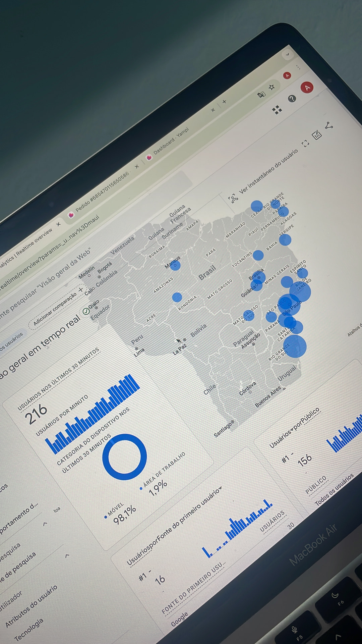Open Atributos do usuário in sidebar
Image resolution: width=362 pixels, height=644 pixels.
32,606
